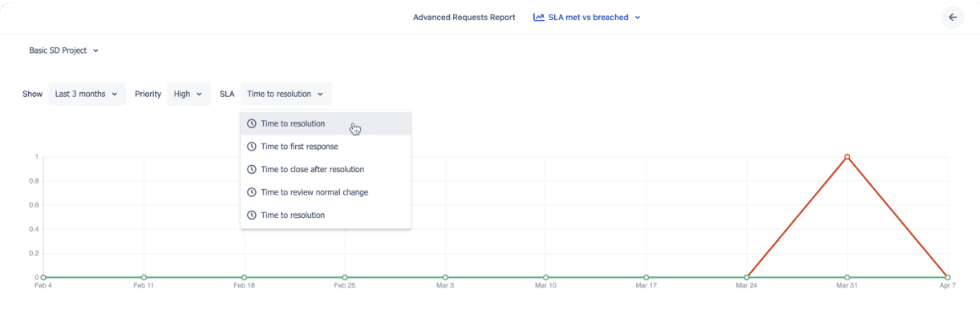Open the SLA met vs breached report dropdown

pyautogui.click(x=587, y=17)
